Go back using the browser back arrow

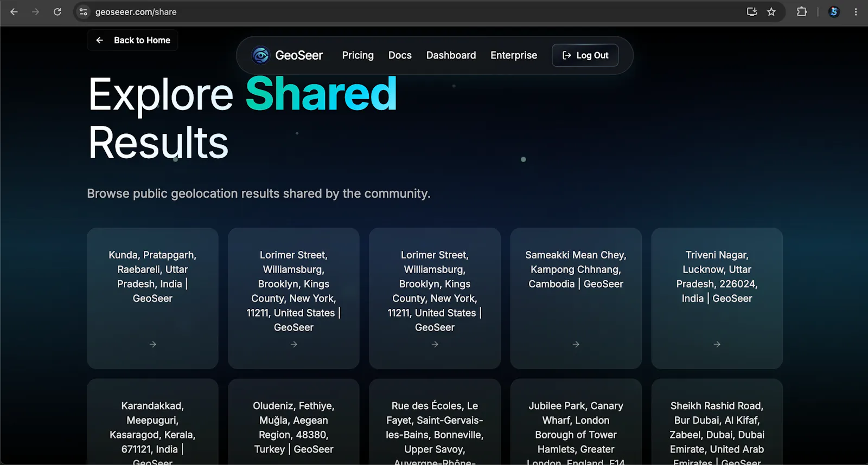point(14,12)
